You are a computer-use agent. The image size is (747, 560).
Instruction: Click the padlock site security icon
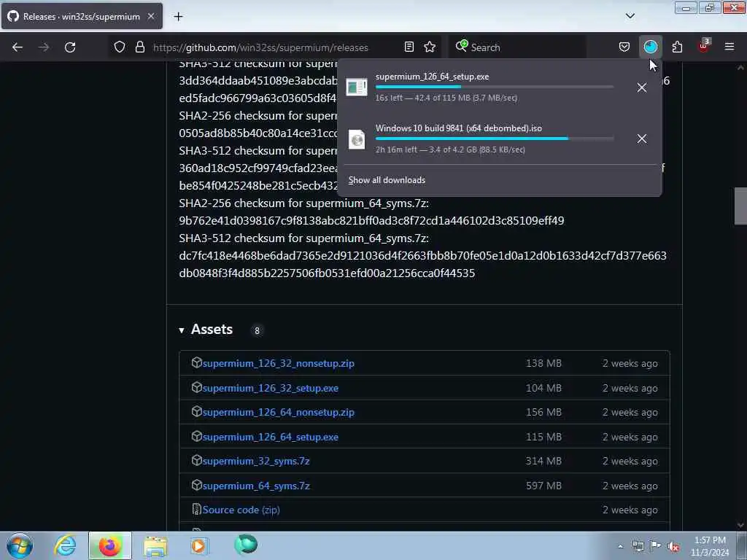pos(139,47)
